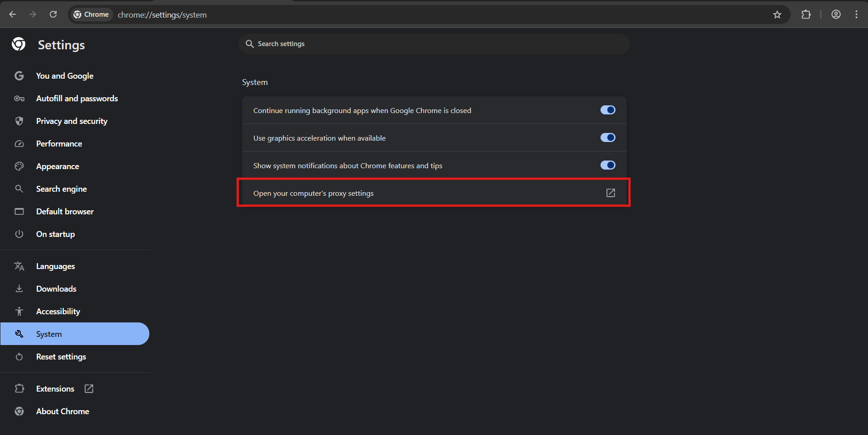Toggle Show system notifications switch
The width and height of the screenshot is (868, 435).
tap(608, 165)
